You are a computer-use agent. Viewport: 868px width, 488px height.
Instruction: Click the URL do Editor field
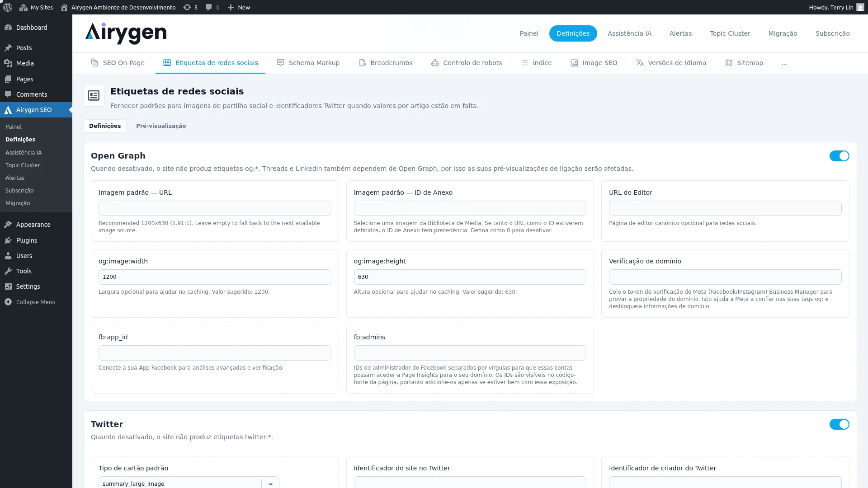pos(725,208)
